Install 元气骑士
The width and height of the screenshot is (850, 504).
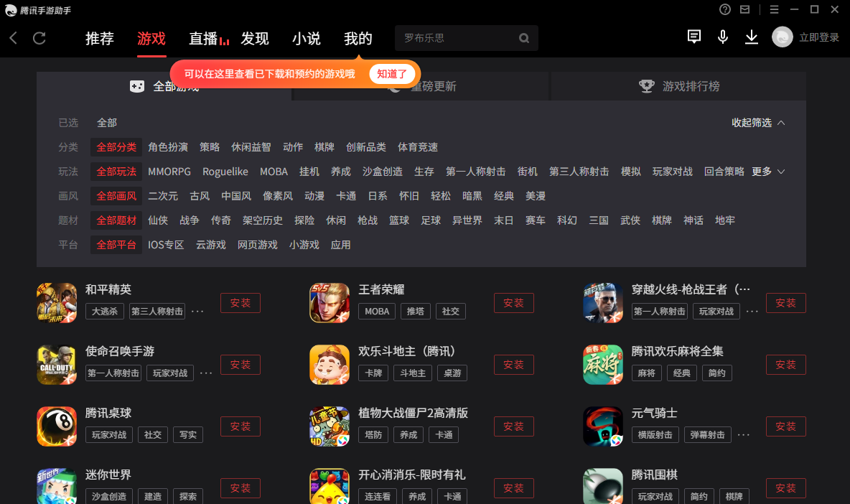pos(785,426)
